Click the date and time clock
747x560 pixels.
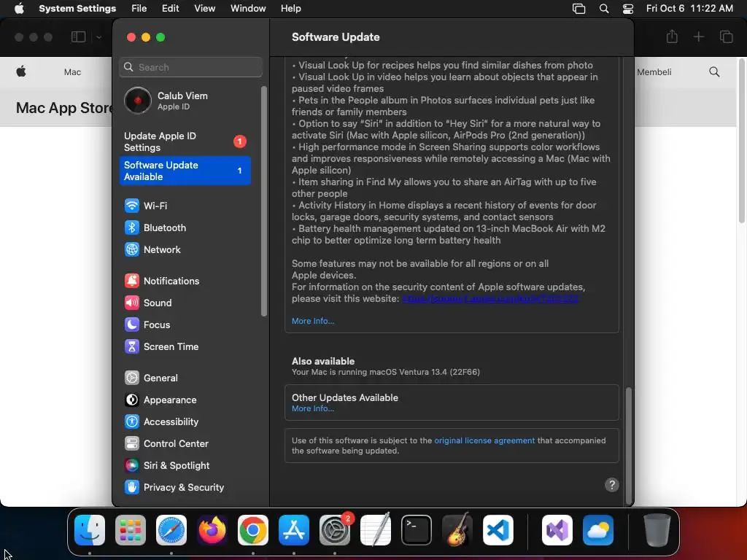tap(689, 9)
